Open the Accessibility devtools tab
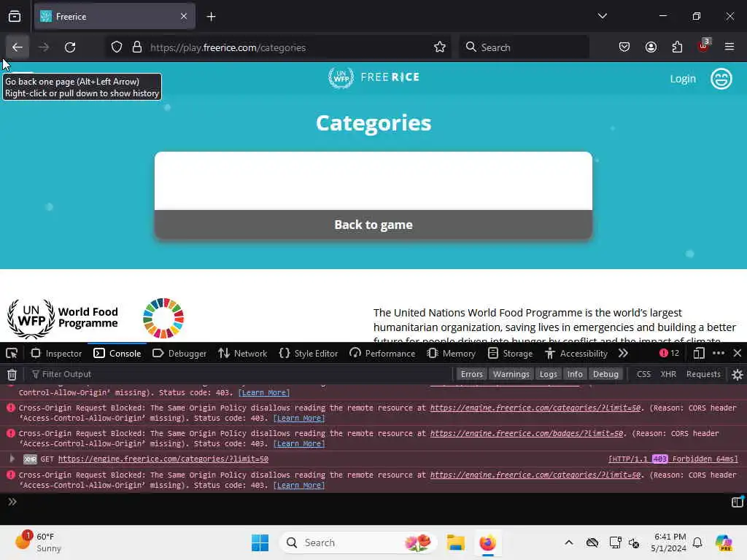This screenshot has width=747, height=560. point(576,354)
